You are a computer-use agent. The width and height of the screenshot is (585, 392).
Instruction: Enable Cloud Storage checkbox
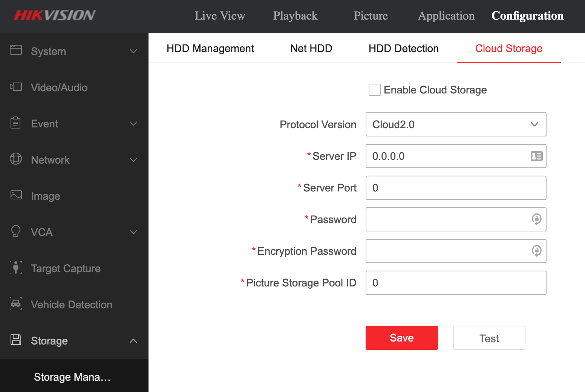click(374, 90)
